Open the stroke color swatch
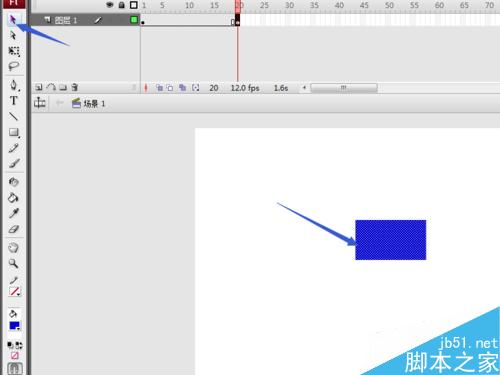Screen dimensions: 500x375 pos(14,291)
